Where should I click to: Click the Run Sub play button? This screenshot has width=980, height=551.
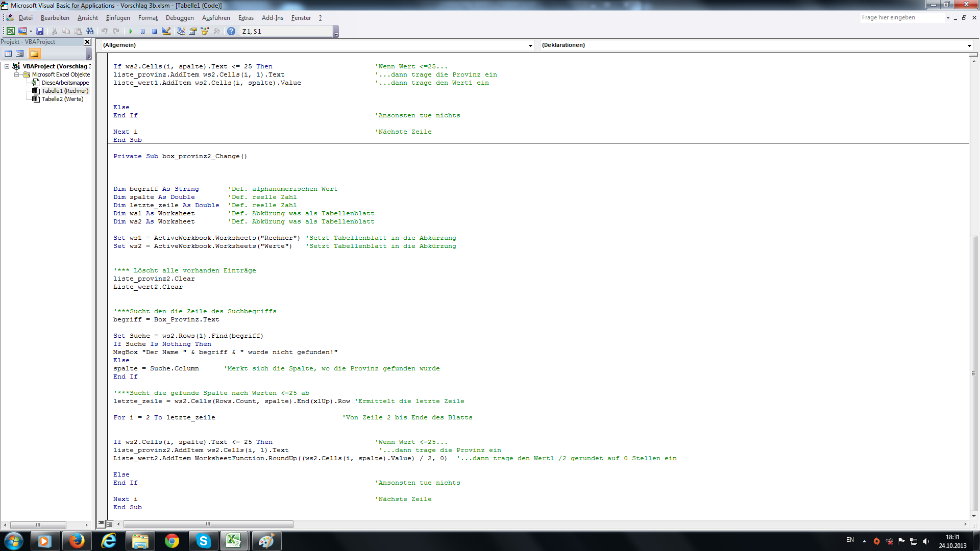click(x=131, y=32)
